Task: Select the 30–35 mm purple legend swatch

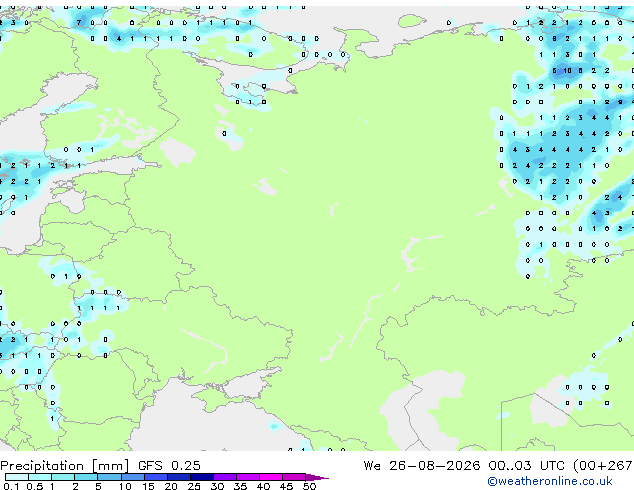Action: point(225,477)
